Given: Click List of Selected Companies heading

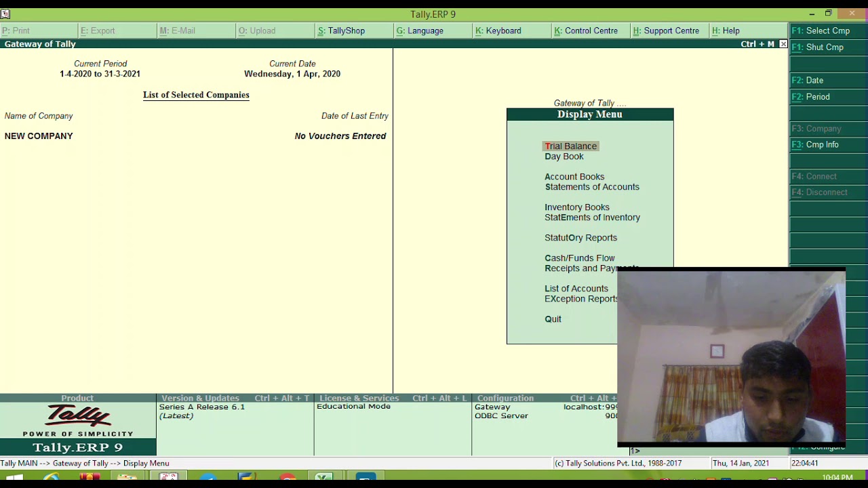Looking at the screenshot, I should point(196,95).
